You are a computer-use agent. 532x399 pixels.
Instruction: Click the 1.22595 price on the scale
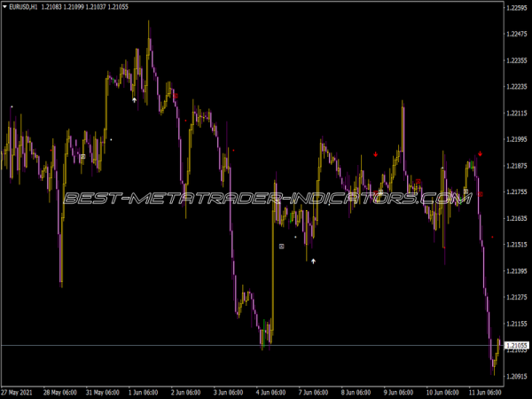(515, 8)
